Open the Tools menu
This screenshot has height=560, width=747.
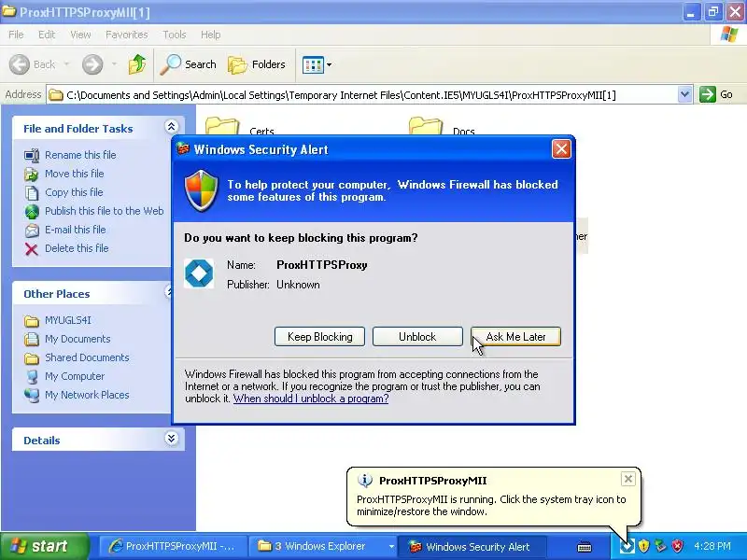(175, 35)
